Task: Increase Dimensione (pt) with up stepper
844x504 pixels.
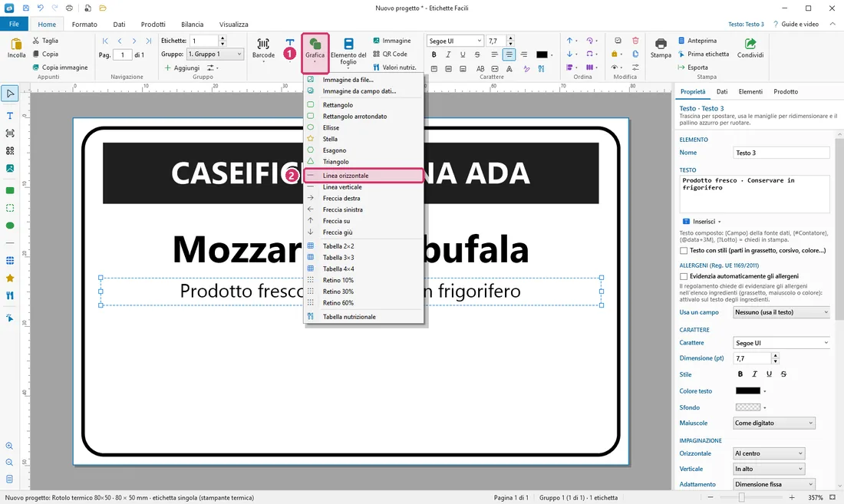Action: point(775,355)
